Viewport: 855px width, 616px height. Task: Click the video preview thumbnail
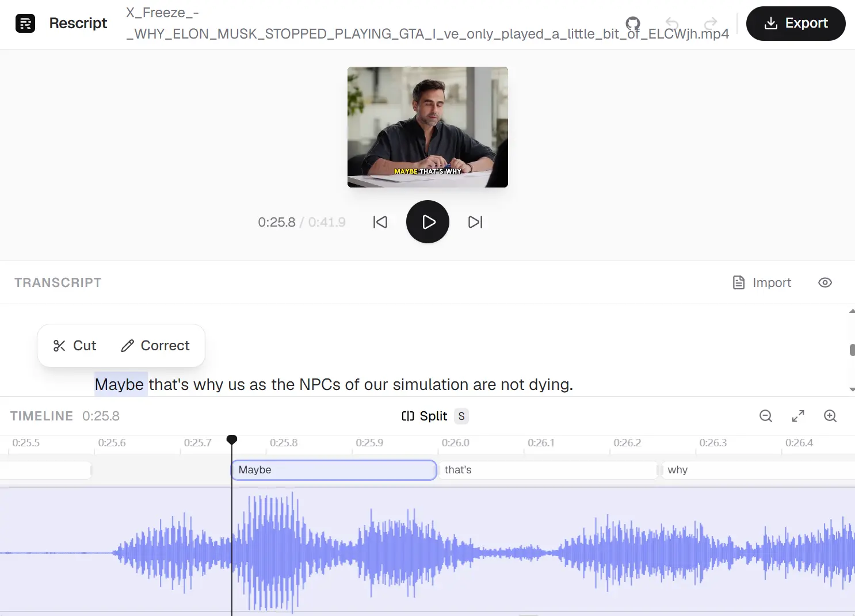pyautogui.click(x=428, y=127)
